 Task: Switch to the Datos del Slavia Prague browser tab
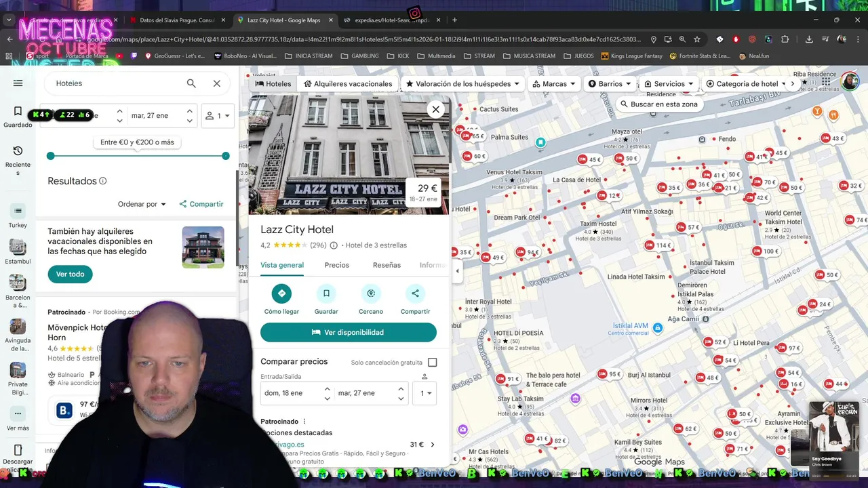(176, 20)
